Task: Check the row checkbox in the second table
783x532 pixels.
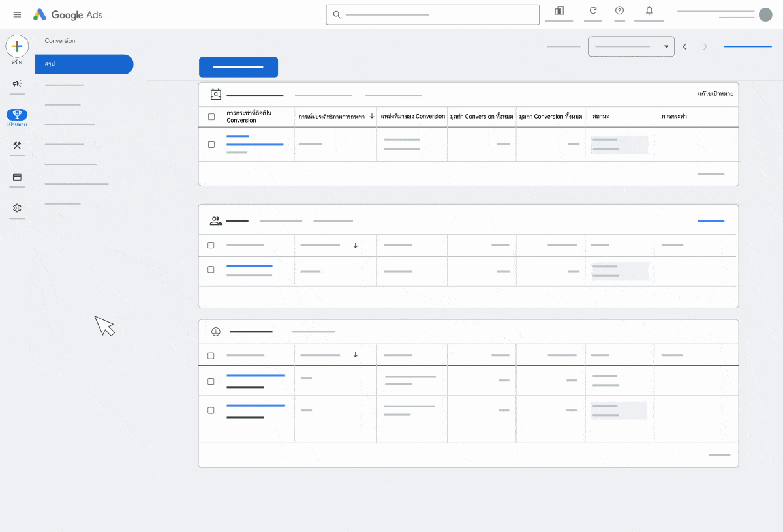Action: (211, 269)
